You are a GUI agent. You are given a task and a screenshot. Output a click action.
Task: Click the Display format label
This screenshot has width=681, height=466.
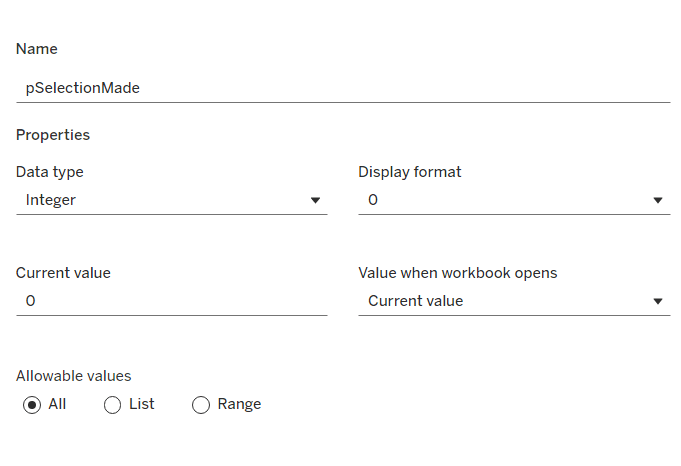[x=410, y=172]
